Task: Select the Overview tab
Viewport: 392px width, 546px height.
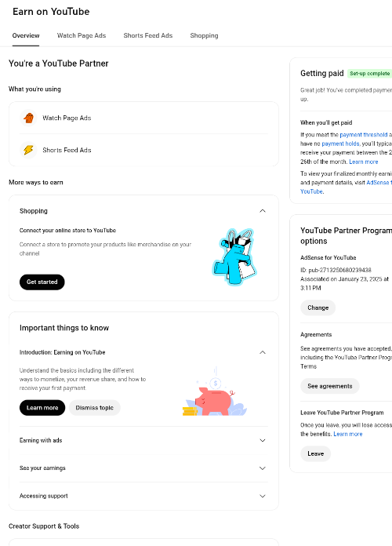Action: 26,35
